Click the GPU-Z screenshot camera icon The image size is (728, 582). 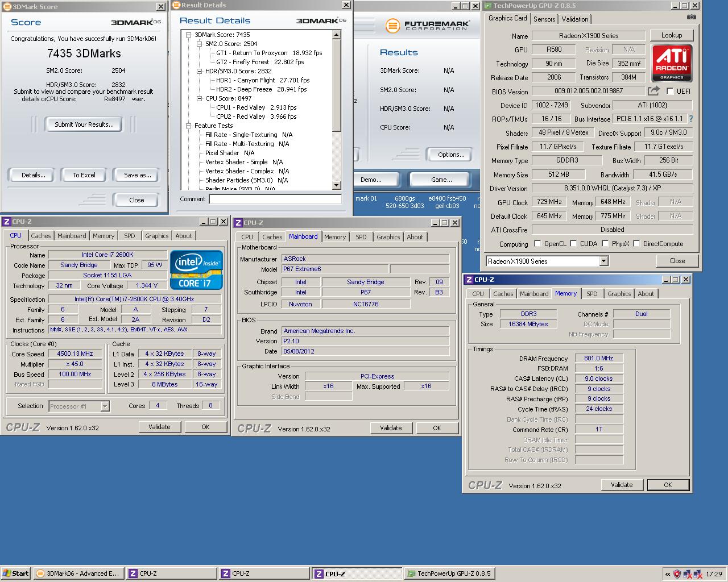point(691,18)
